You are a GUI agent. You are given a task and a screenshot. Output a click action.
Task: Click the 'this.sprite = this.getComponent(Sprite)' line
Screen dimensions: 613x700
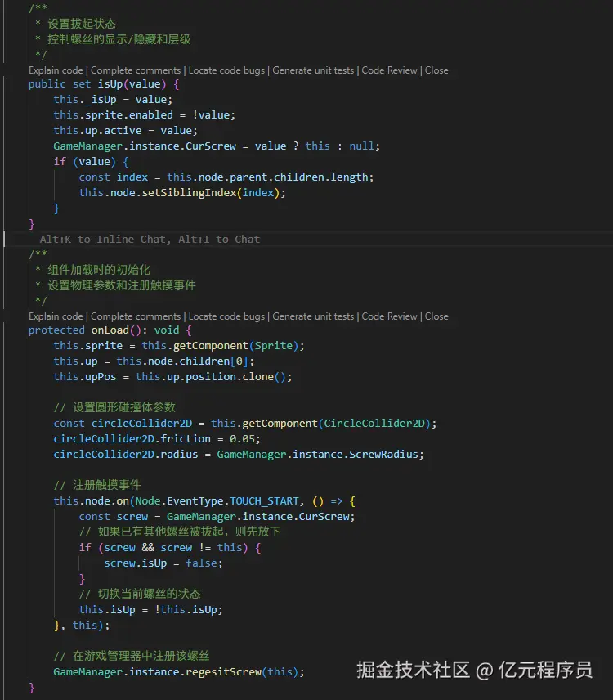coord(179,346)
